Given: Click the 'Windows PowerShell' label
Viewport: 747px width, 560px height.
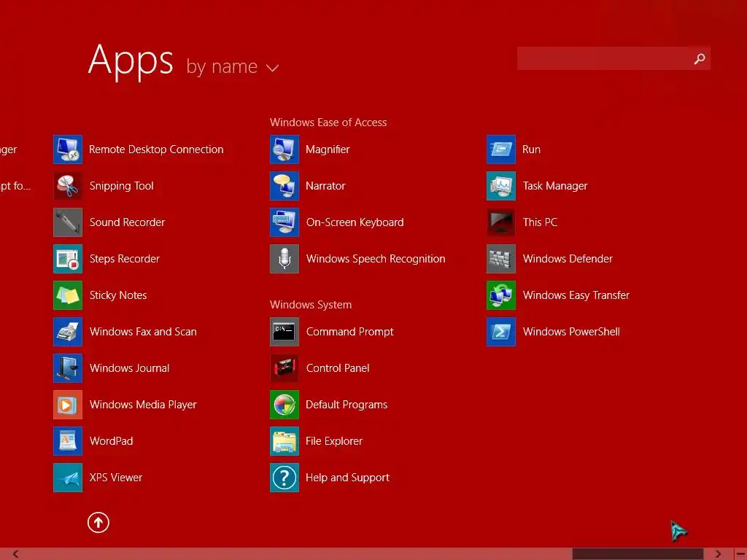Looking at the screenshot, I should tap(571, 332).
